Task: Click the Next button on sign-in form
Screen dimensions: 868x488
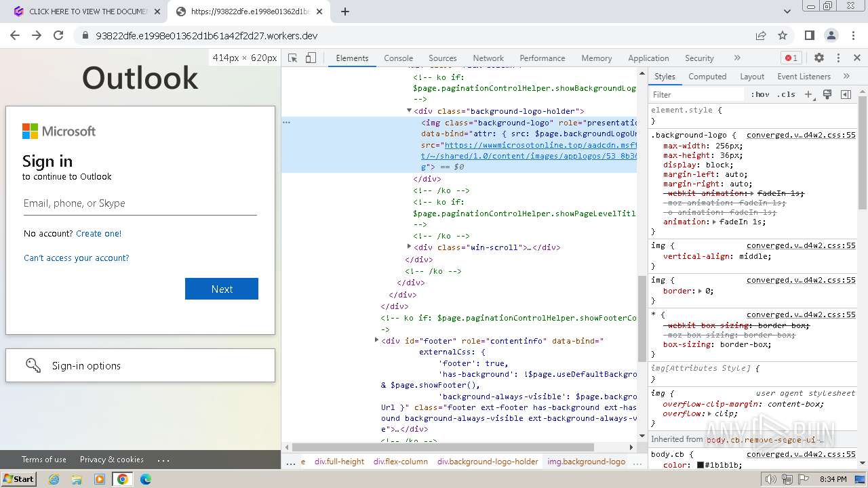Action: 222,289
